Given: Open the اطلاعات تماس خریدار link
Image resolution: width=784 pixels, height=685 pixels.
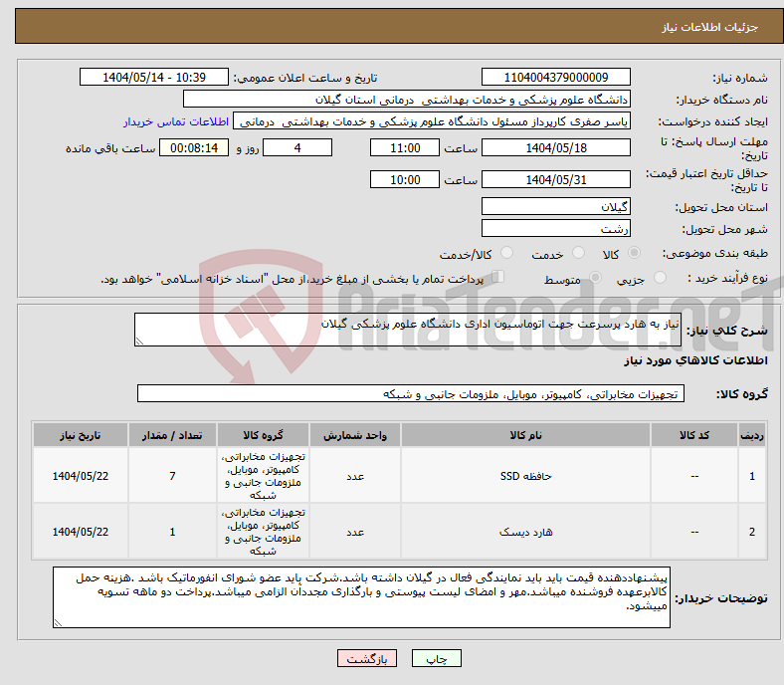Looking at the screenshot, I should 176,121.
